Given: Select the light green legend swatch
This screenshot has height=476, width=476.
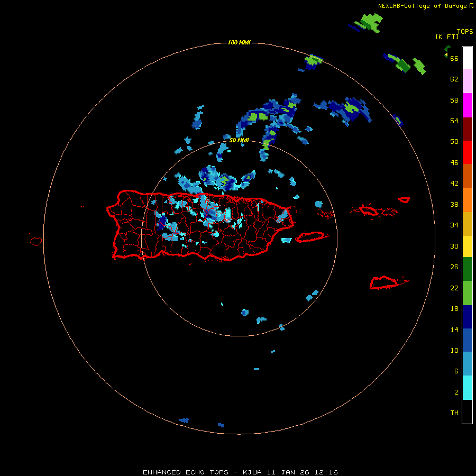Looking at the screenshot, I should click(467, 293).
